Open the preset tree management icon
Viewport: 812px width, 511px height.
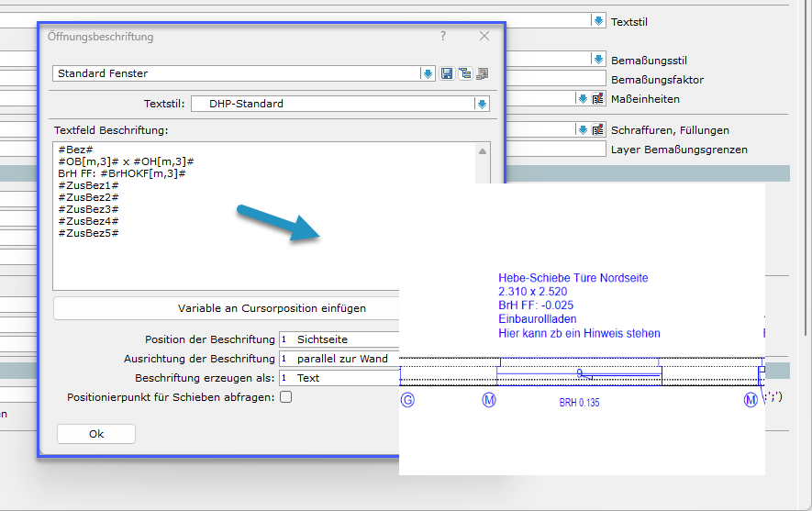(464, 73)
